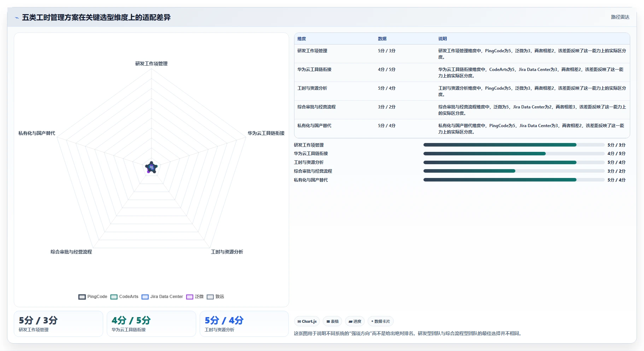Click the footnote text about 强项方向
The image size is (644, 351).
tap(409, 333)
